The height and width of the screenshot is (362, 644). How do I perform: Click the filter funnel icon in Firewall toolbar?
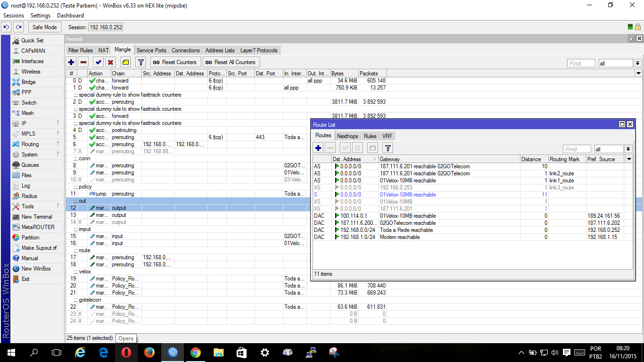tap(140, 62)
